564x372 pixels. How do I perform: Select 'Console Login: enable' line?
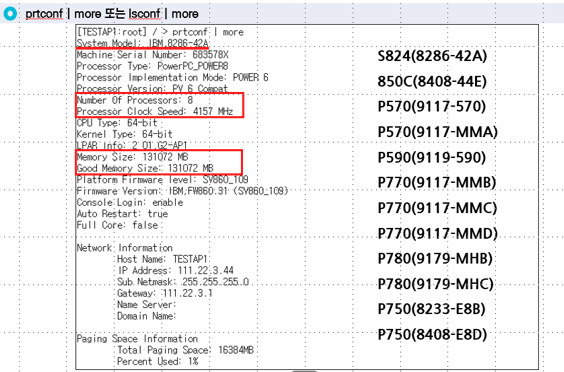(x=130, y=202)
